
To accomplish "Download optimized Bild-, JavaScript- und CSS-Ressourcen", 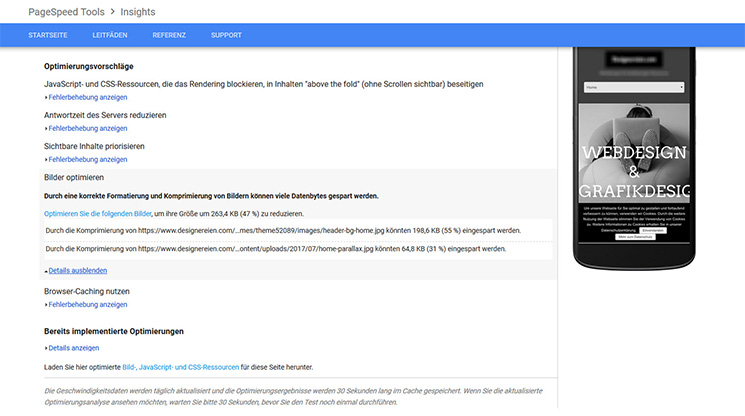I will click(x=181, y=367).
